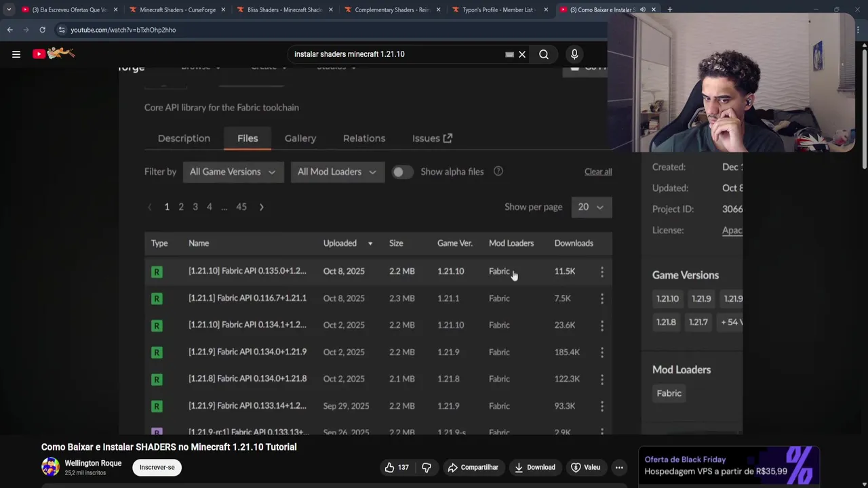868x488 pixels.
Task: Open the options menu for the 1.21.1 Fabric API 0.116.7 row
Action: click(601, 298)
